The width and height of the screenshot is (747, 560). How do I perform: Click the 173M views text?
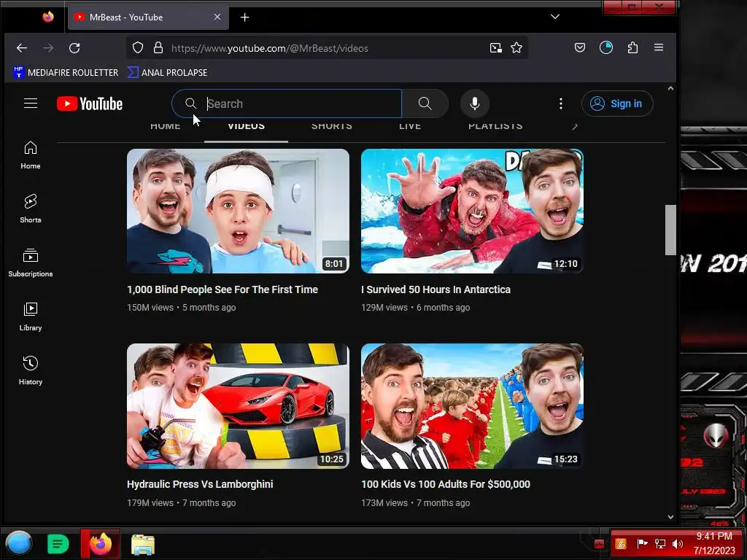tap(384, 503)
